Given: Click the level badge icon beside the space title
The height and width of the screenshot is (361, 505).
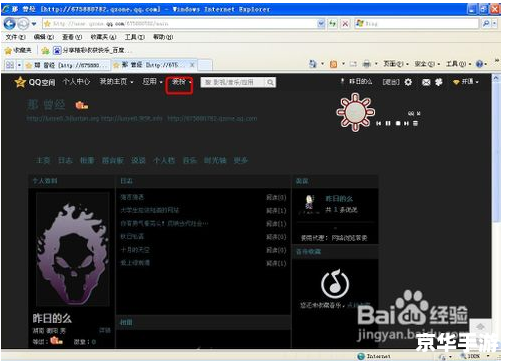Looking at the screenshot, I should click(82, 105).
